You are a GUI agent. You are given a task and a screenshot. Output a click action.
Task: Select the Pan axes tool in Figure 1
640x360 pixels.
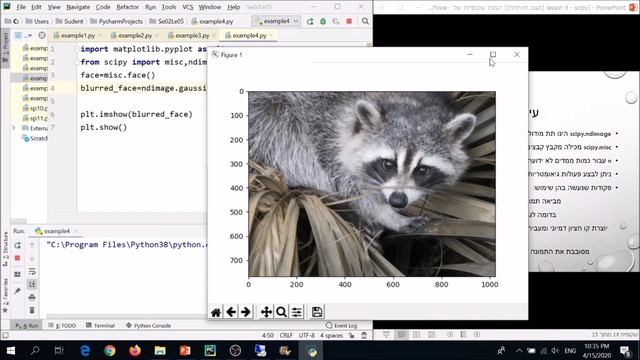pos(266,312)
